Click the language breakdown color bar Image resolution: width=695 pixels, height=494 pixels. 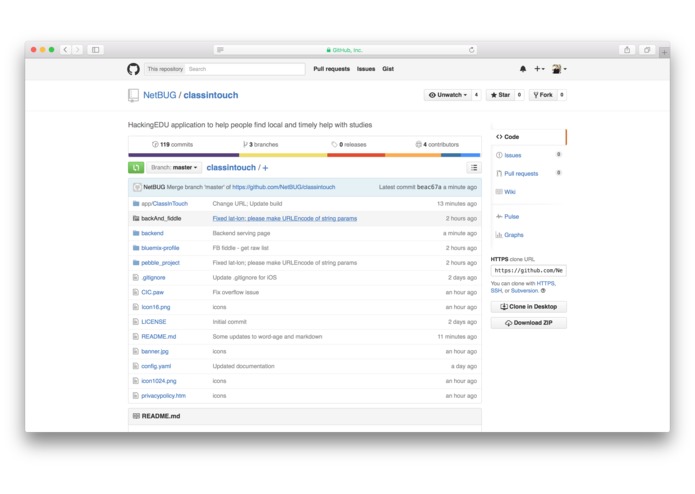(x=304, y=155)
